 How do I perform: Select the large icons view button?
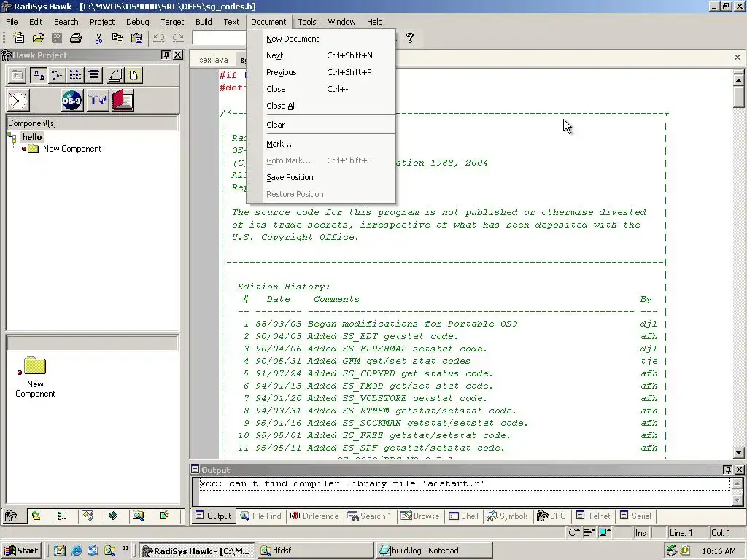tap(39, 75)
